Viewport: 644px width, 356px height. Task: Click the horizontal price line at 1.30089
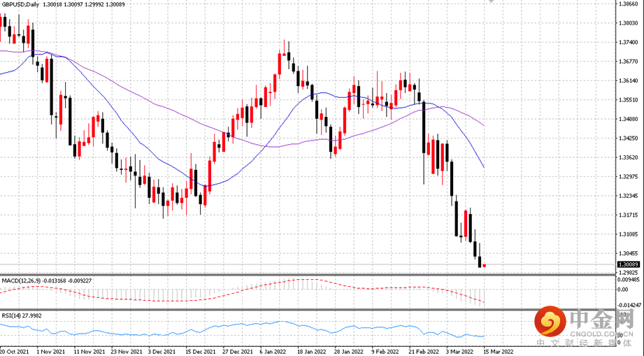(x=308, y=264)
